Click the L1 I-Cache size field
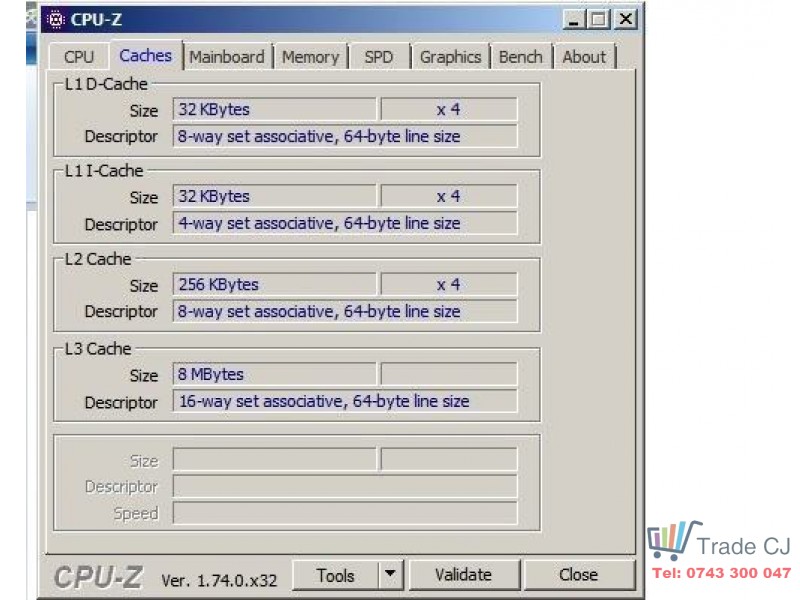This screenshot has width=800, height=600. [x=274, y=196]
